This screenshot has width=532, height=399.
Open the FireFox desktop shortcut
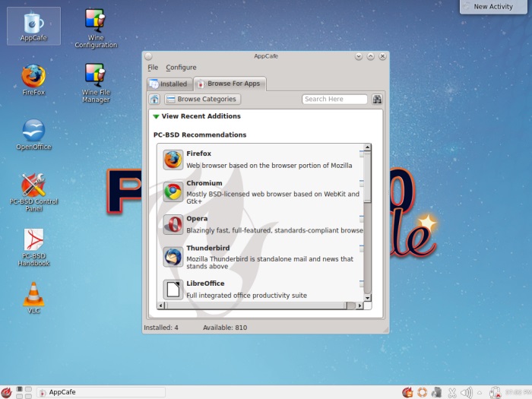[33, 81]
